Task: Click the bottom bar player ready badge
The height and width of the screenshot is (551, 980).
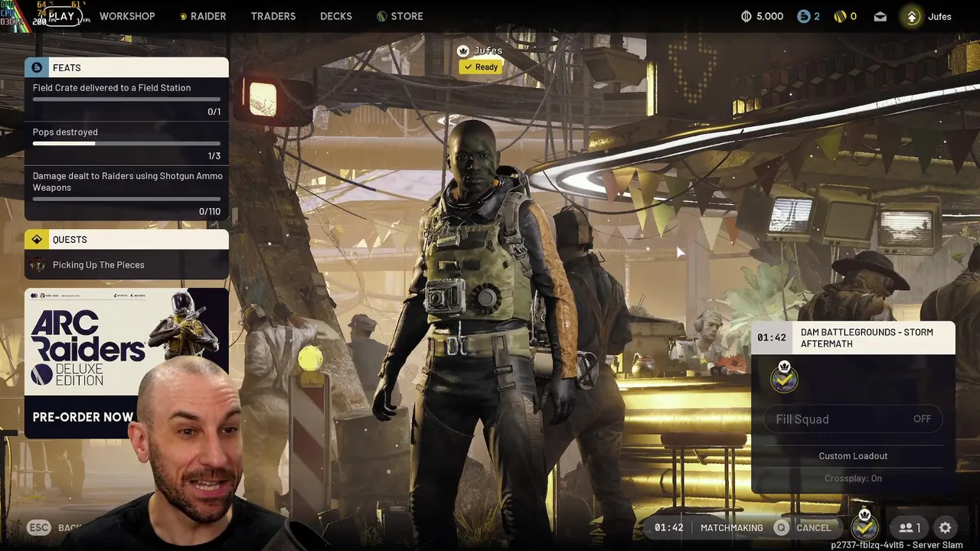Action: pyautogui.click(x=865, y=525)
